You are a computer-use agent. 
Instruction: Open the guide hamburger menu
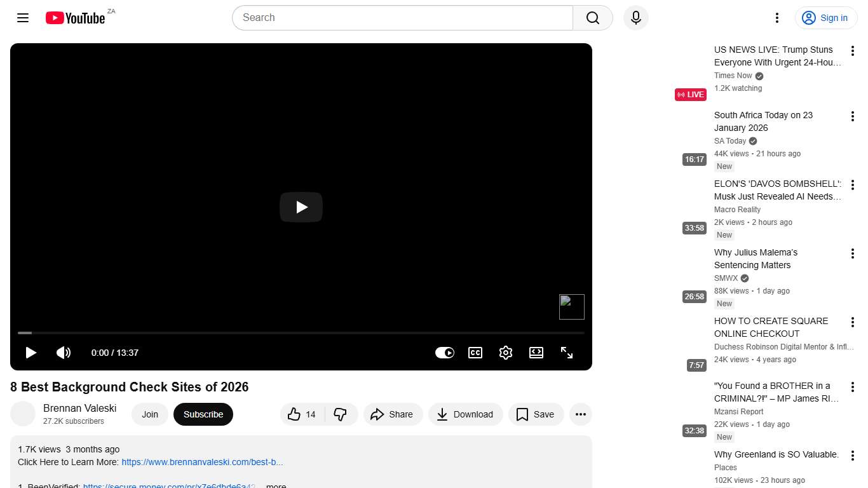coord(22,18)
